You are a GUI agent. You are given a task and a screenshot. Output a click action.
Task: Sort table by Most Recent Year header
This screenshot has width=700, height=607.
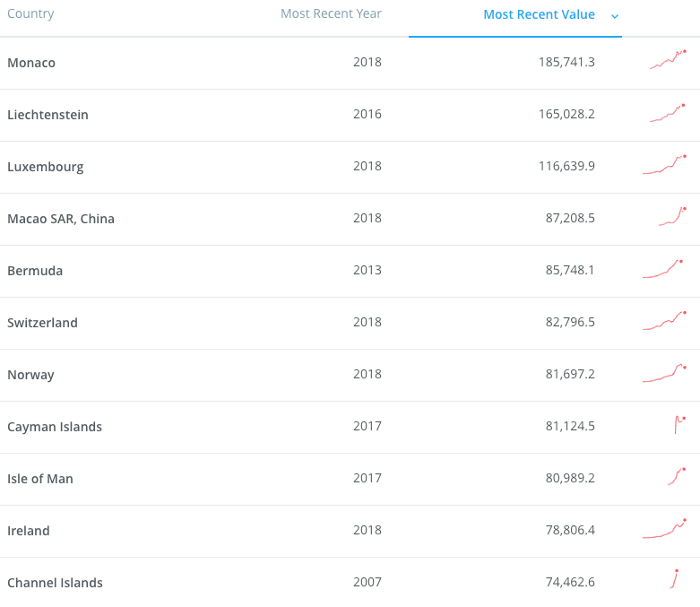[x=331, y=13]
